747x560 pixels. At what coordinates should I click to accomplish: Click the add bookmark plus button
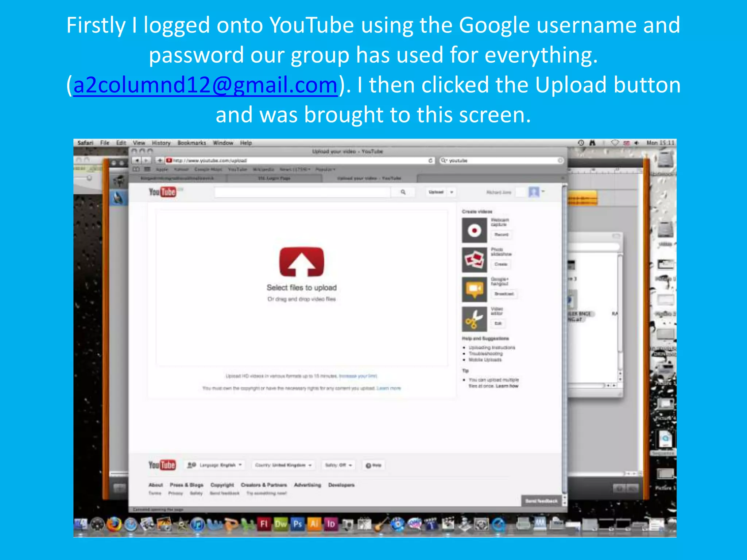point(159,160)
